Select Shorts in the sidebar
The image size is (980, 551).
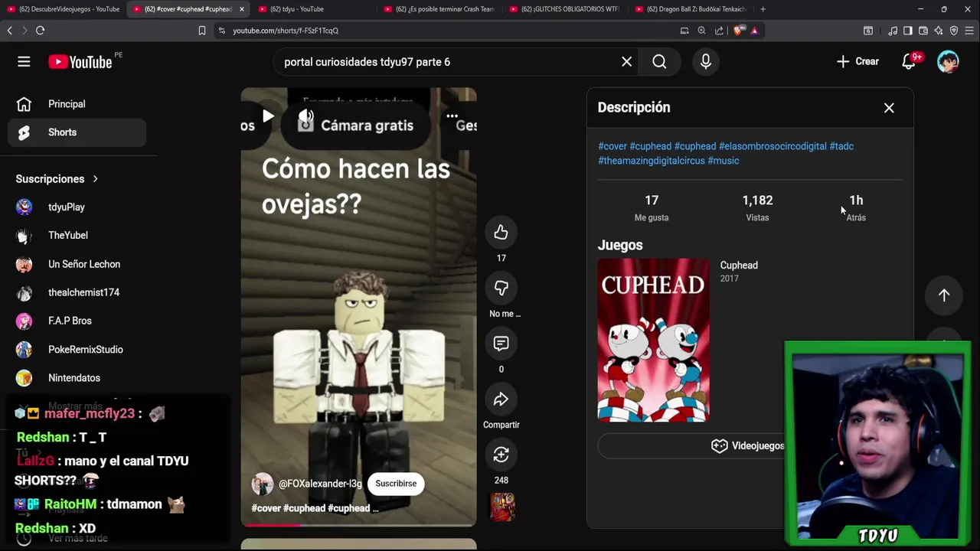[x=77, y=132]
